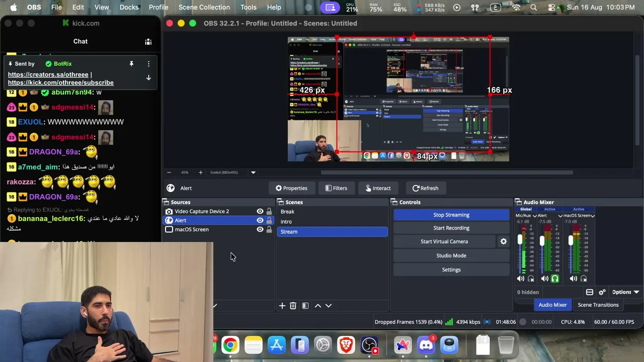
Task: Delete the selected scene using the trash icon
Action: pyautogui.click(x=293, y=306)
